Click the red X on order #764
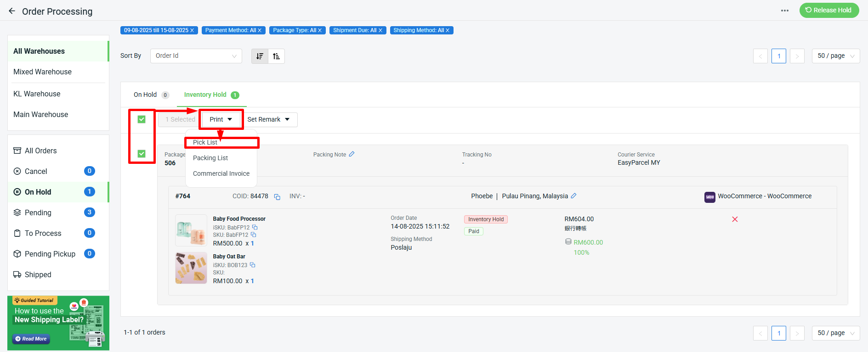The image size is (868, 352). point(735,219)
